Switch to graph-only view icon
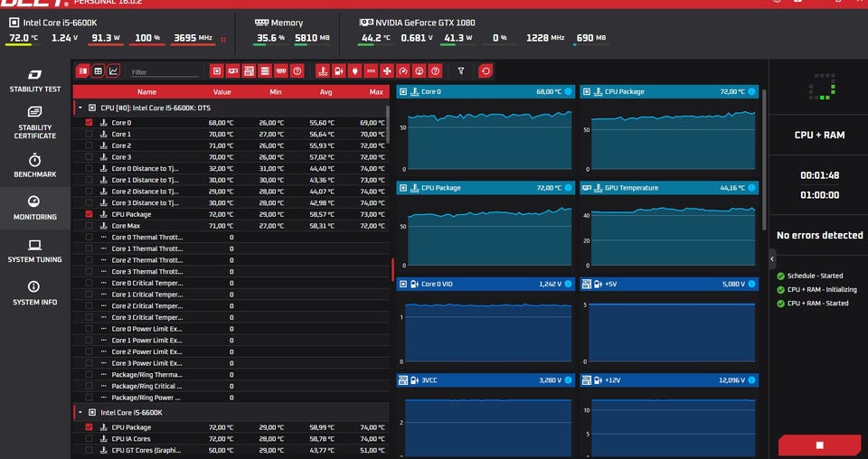 point(113,70)
